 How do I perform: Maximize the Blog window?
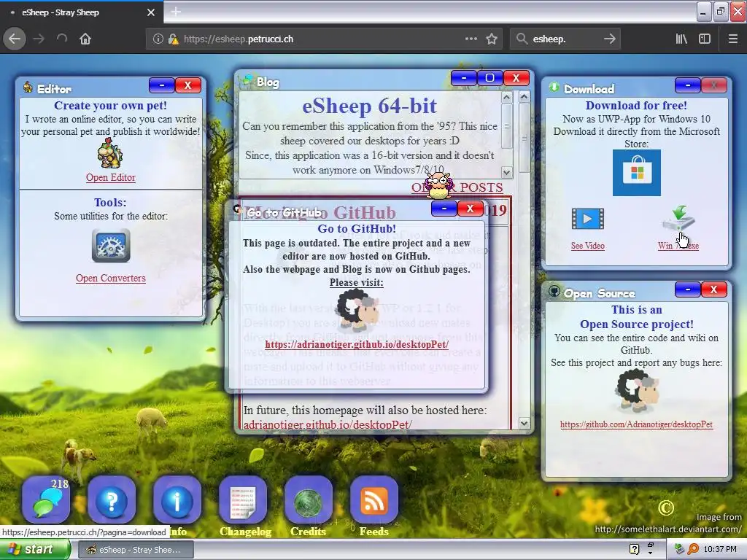[x=489, y=78]
